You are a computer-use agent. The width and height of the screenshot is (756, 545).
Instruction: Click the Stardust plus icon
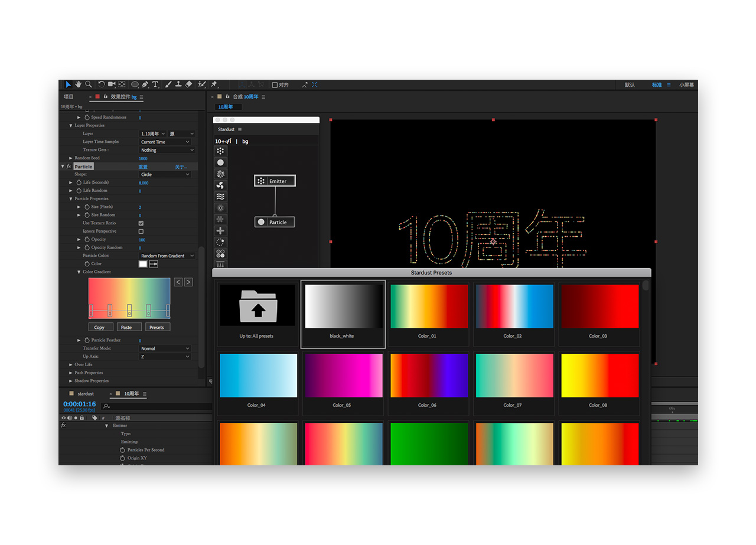point(220,231)
